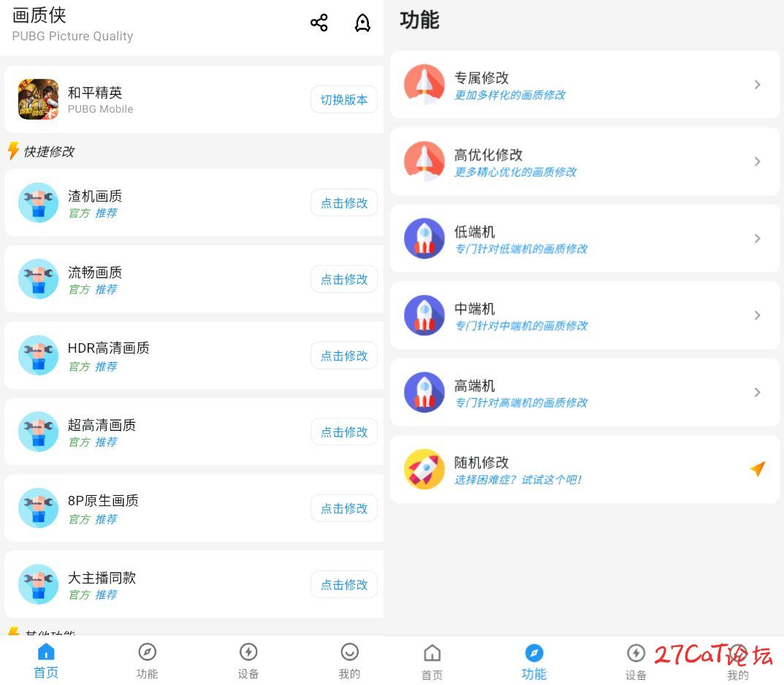Click the yellow rocket icon for 随机修改

[x=424, y=469]
